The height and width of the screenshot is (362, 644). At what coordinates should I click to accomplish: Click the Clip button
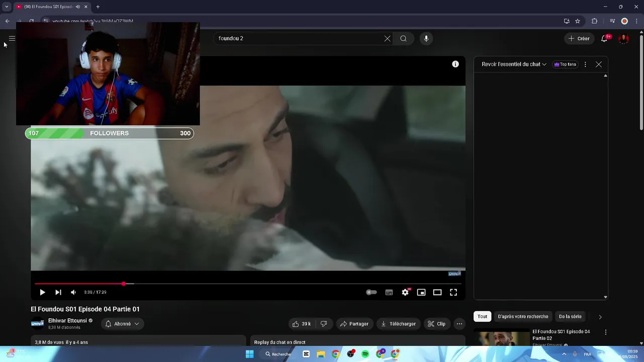pos(437,324)
